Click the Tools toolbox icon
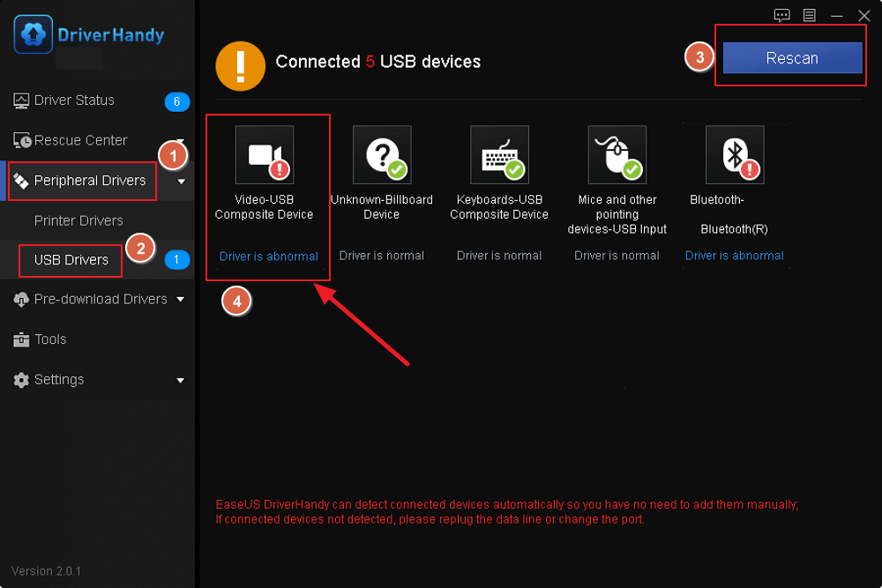The image size is (882, 588). point(21,339)
